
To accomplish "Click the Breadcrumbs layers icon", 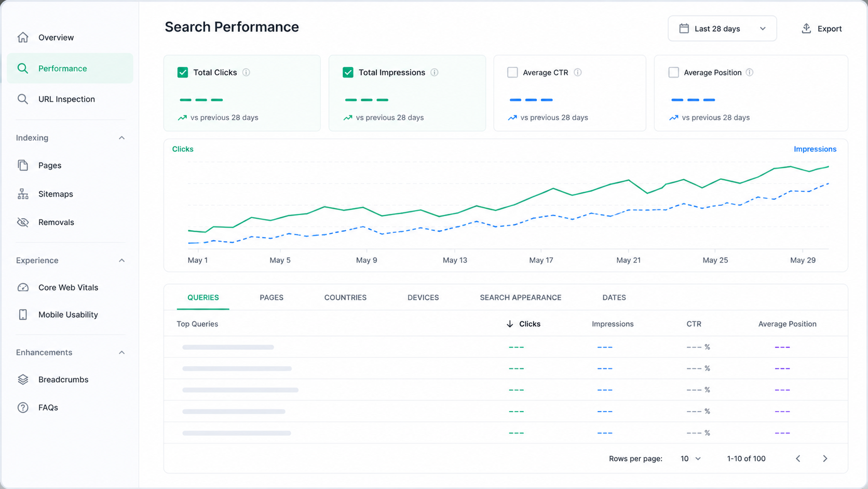I will pos(23,379).
